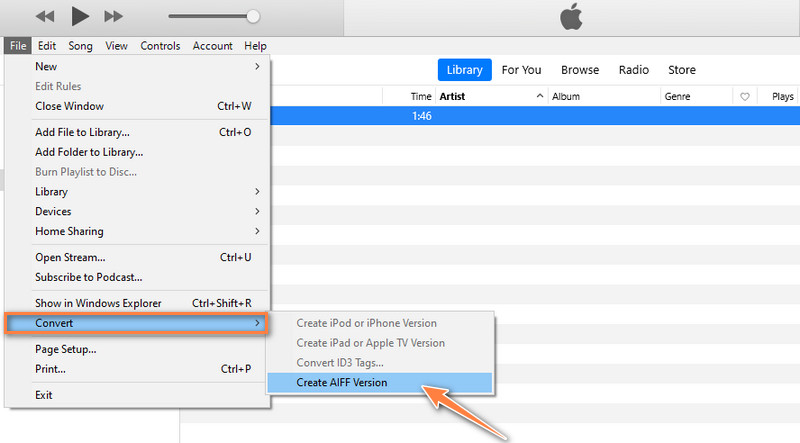
Task: Switch to the Browse tab
Action: click(580, 70)
